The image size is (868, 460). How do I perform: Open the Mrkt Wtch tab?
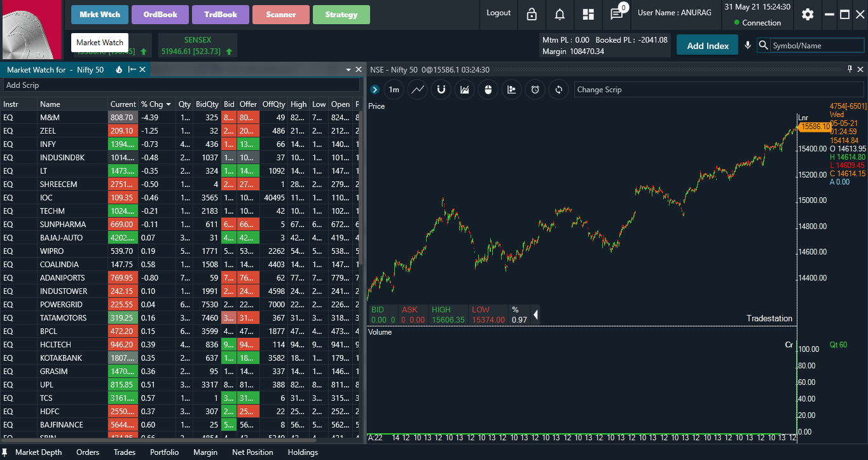coord(100,15)
